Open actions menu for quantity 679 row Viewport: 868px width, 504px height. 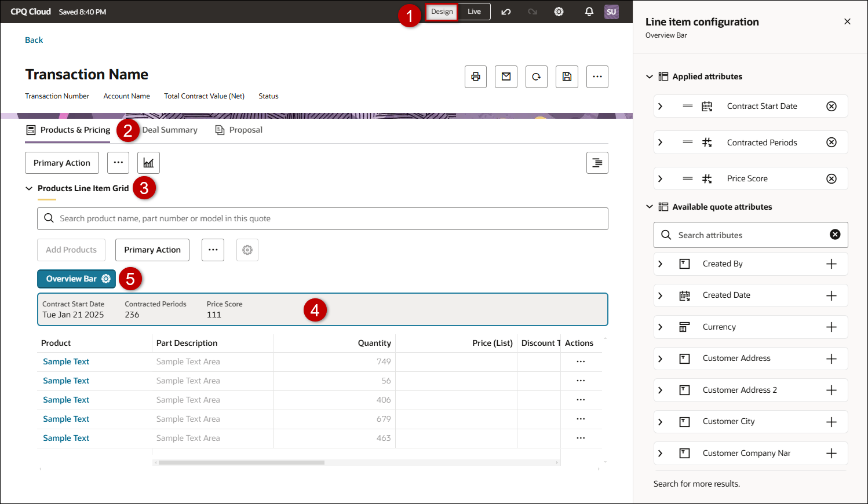tap(581, 419)
